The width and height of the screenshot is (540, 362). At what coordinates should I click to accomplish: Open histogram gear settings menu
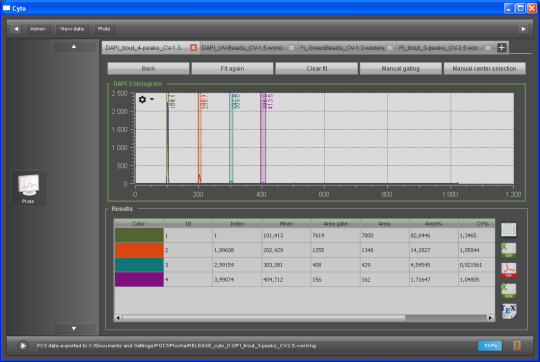point(146,100)
